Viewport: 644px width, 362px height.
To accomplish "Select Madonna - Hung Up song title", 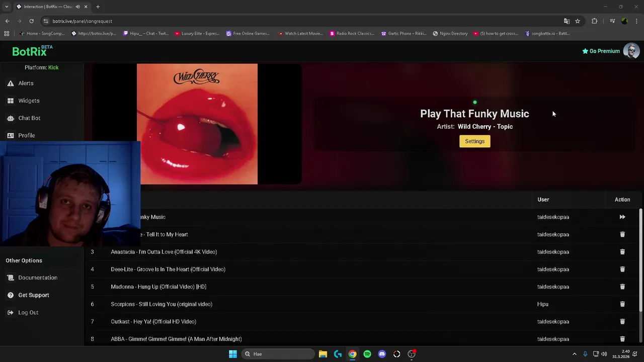I will (x=158, y=287).
